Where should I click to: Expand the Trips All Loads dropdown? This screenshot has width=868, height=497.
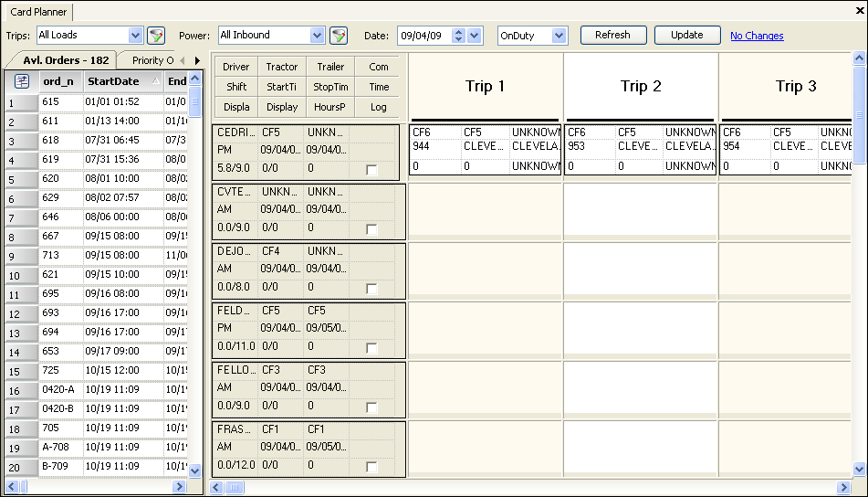(x=136, y=36)
